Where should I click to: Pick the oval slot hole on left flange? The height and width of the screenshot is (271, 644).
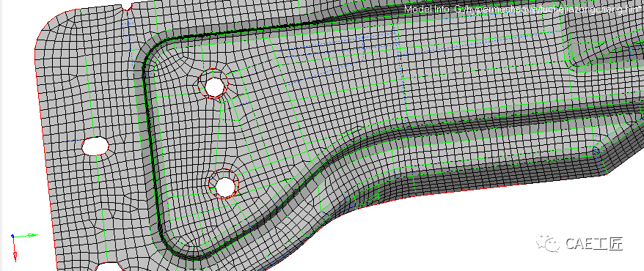pyautogui.click(x=95, y=146)
